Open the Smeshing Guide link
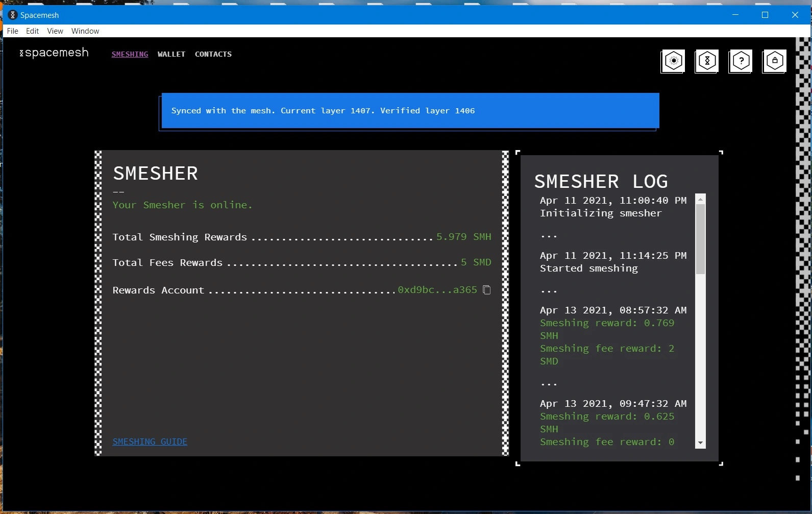Image resolution: width=812 pixels, height=514 pixels. pyautogui.click(x=150, y=442)
